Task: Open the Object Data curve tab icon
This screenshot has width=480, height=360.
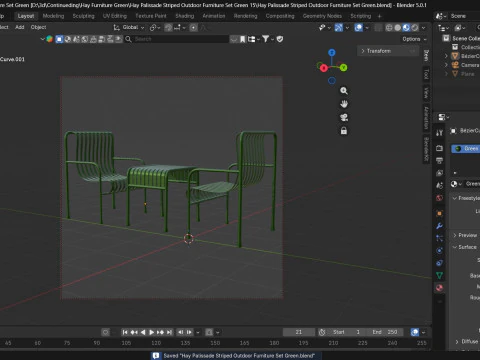Action: pos(439,275)
